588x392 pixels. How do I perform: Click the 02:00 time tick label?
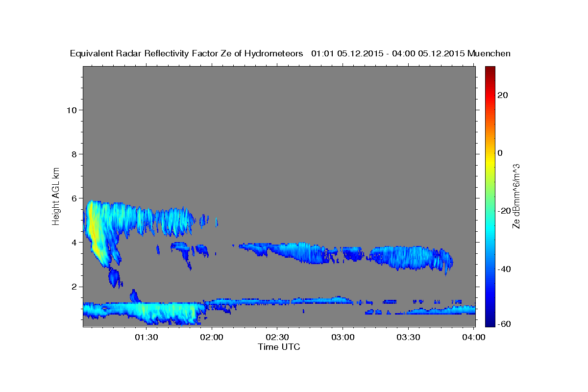212,337
